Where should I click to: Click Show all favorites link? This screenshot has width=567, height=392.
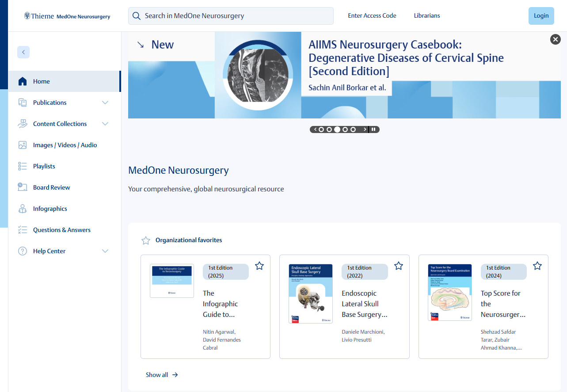pos(162,375)
